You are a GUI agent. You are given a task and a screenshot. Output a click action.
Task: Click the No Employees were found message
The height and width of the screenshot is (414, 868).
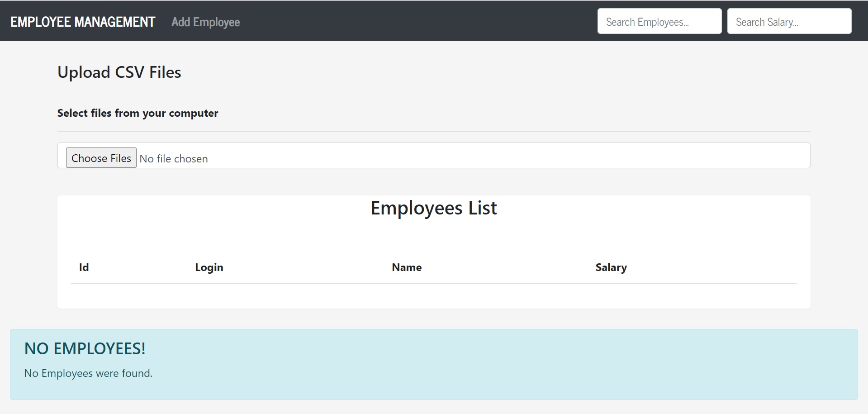coord(88,373)
